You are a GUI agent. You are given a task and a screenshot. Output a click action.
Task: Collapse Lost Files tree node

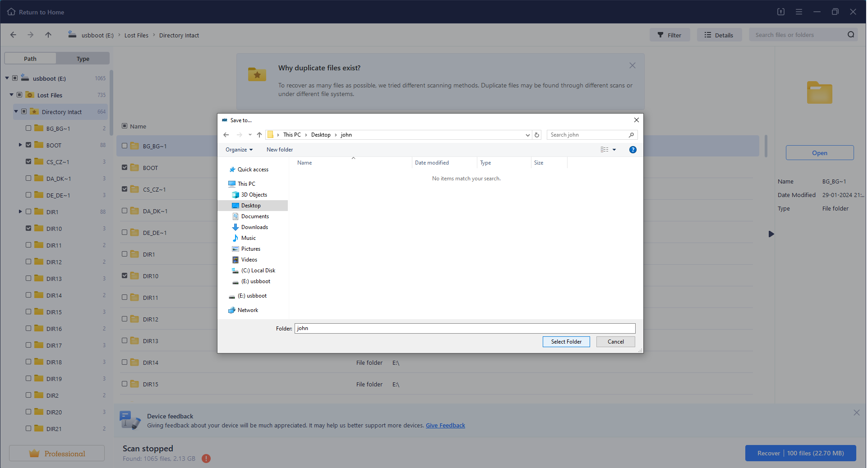tap(12, 95)
